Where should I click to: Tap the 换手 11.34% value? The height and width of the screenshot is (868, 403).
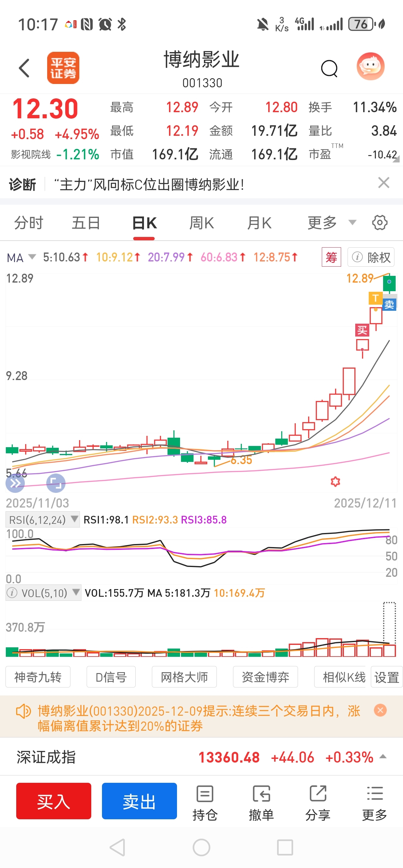375,107
